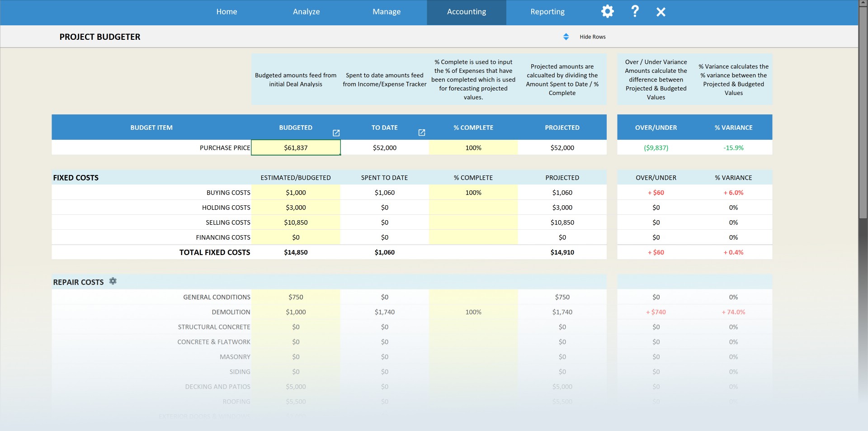This screenshot has height=431, width=868.
Task: Select the Accounting tab
Action: pos(466,12)
